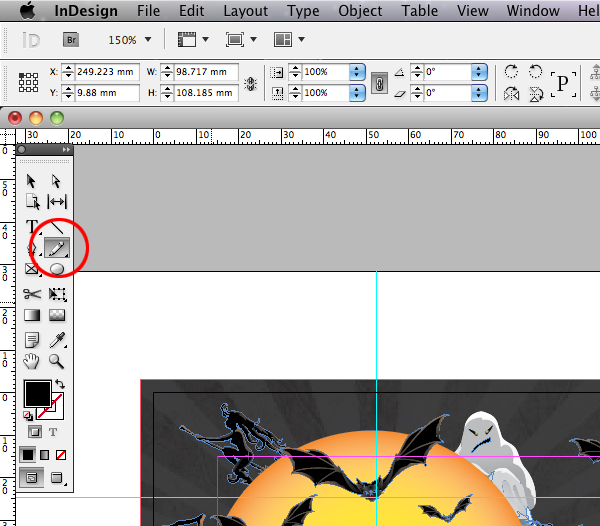Select the Pencil tool
The image size is (600, 526).
tap(57, 248)
